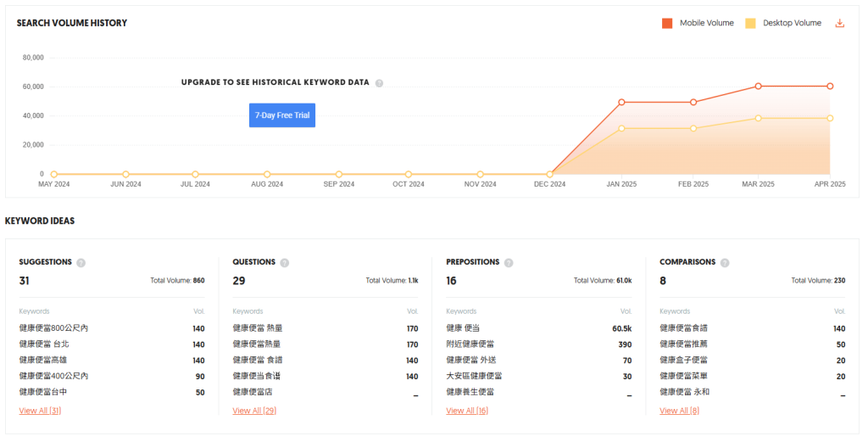This screenshot has height=442, width=868.
Task: Select the Desktop Volume data point for MAR 2025
Action: coord(759,119)
